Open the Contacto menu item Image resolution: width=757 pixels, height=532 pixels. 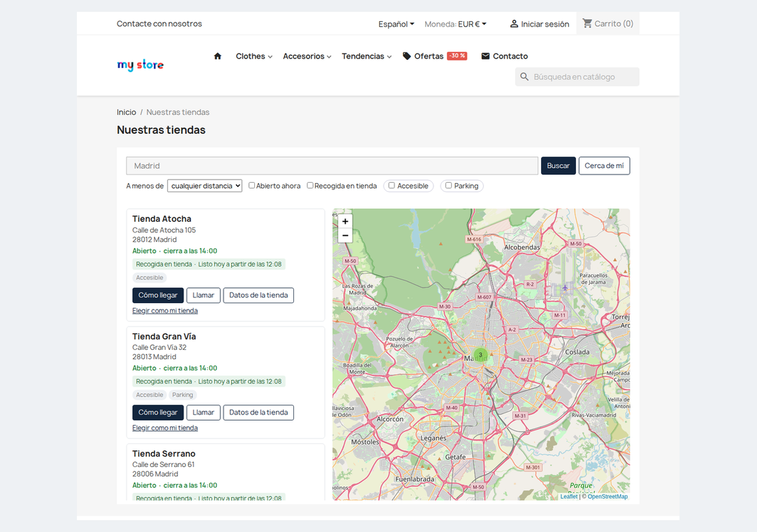tap(510, 56)
